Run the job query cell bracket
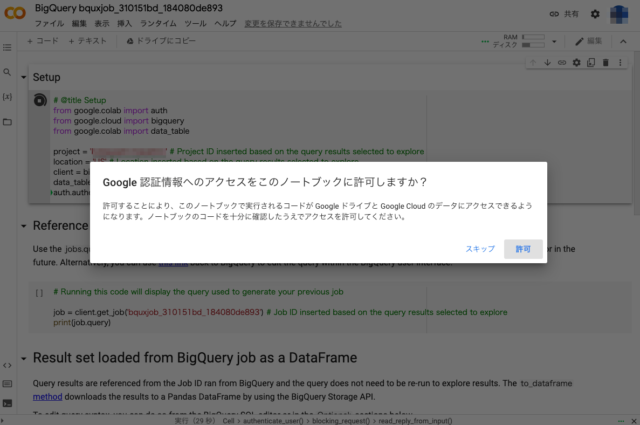Viewport: 640px width, 425px height. click(39, 293)
